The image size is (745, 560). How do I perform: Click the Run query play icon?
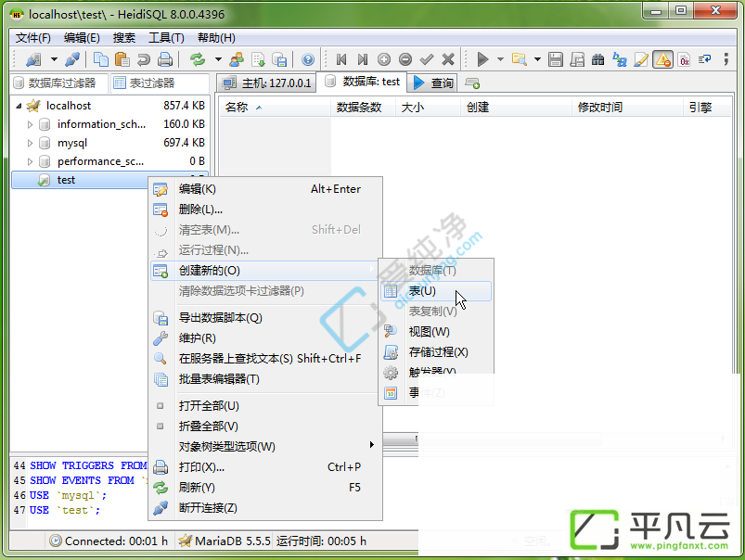tap(482, 59)
